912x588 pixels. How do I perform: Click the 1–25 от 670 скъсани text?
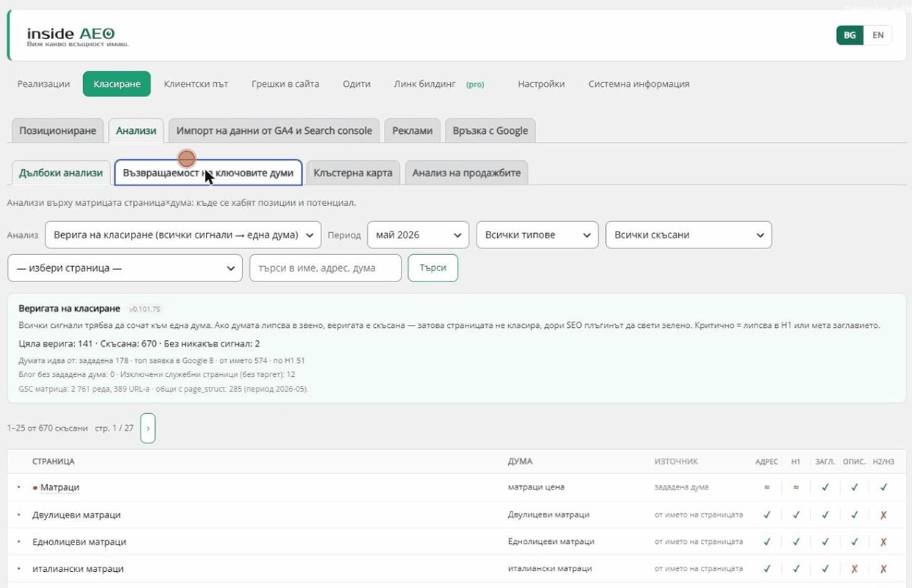tap(47, 428)
